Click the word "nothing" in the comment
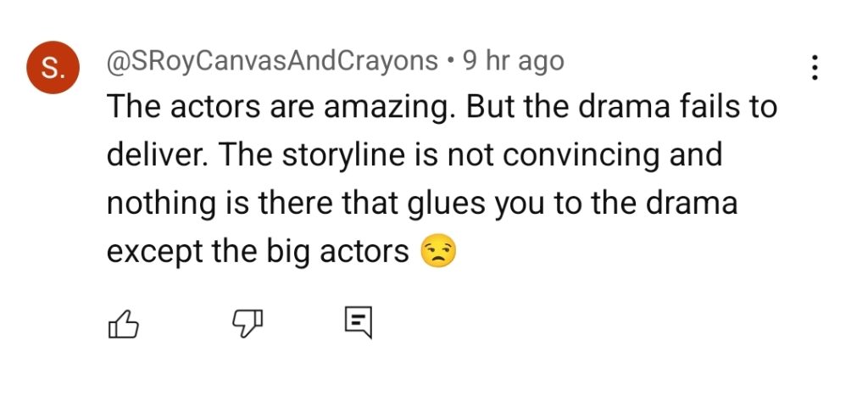The width and height of the screenshot is (868, 397). tap(160, 204)
